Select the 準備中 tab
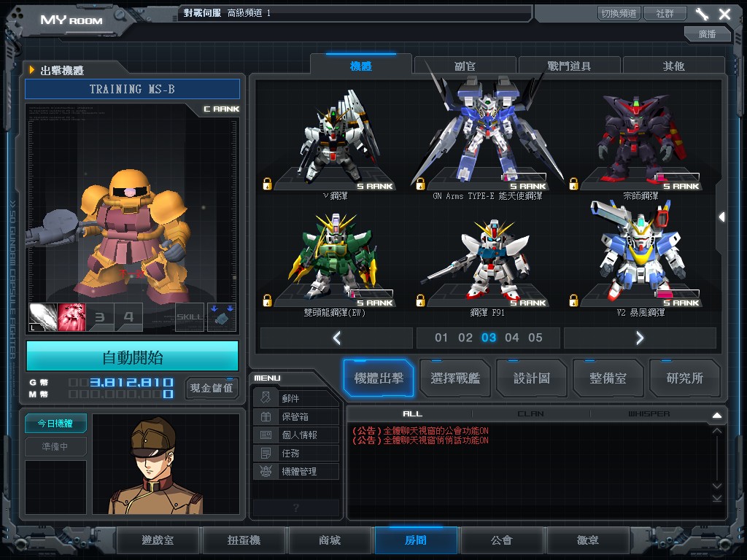 tap(55, 446)
